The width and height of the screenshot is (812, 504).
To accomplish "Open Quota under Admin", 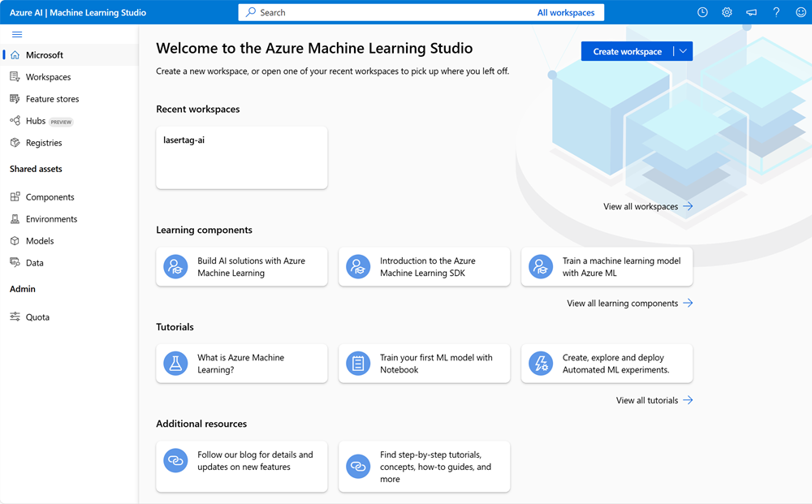I will click(69, 317).
